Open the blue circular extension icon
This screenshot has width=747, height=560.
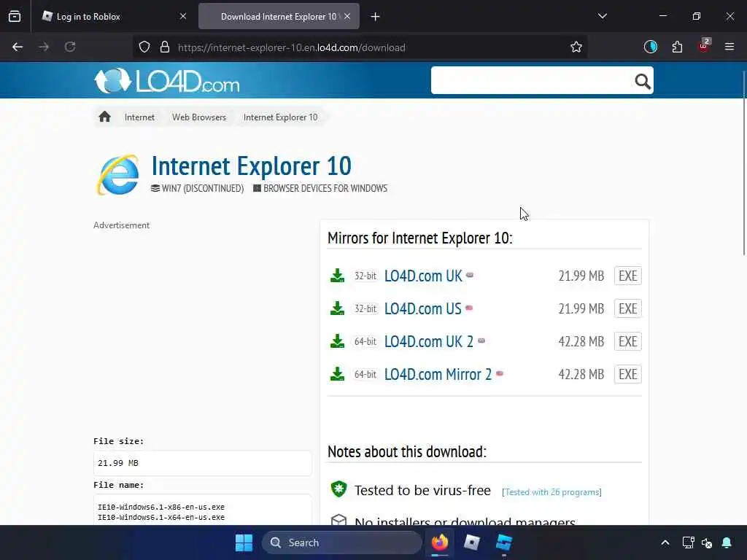pos(650,47)
